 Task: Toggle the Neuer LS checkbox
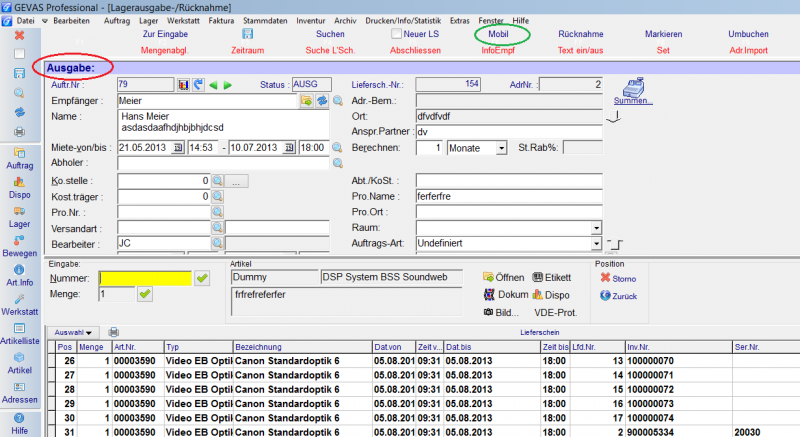[x=396, y=34]
